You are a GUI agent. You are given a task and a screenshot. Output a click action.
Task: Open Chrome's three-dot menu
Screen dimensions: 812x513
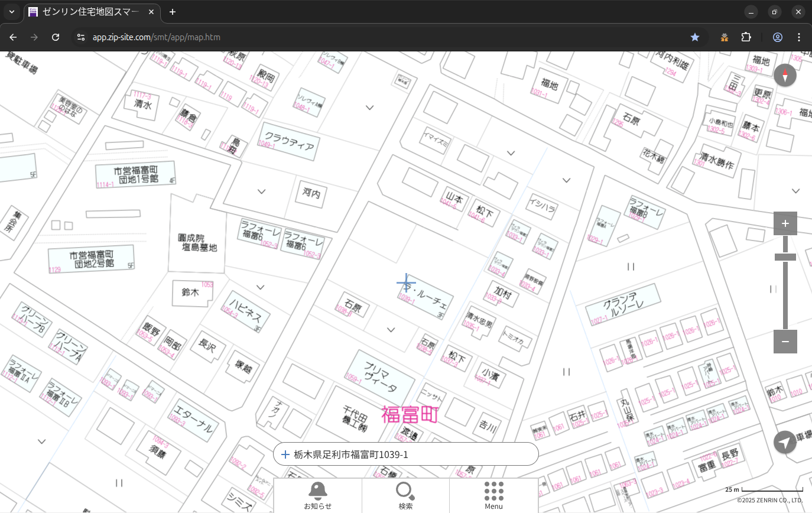799,37
